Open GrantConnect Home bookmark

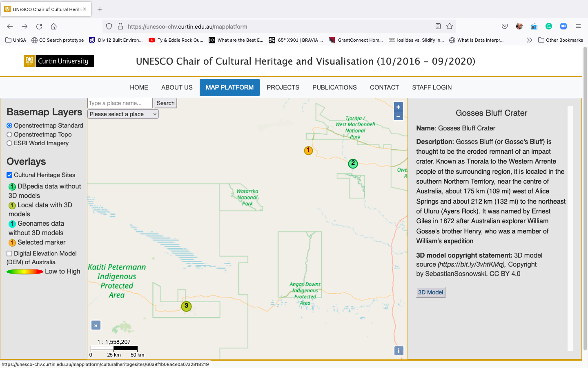356,40
